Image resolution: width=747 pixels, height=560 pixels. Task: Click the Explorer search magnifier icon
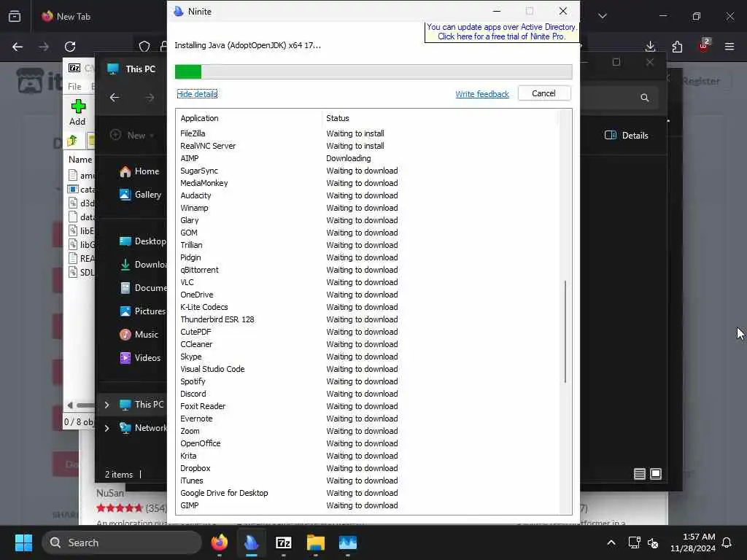coord(645,98)
